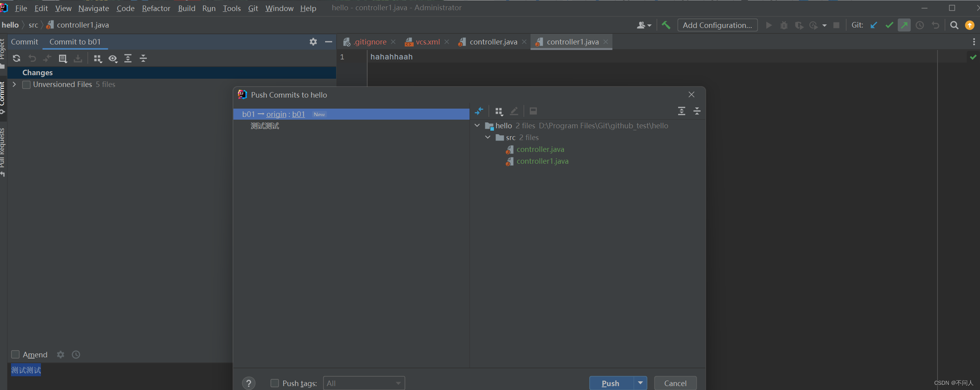Click the Cancel button
This screenshot has width=980, height=390.
(675, 383)
